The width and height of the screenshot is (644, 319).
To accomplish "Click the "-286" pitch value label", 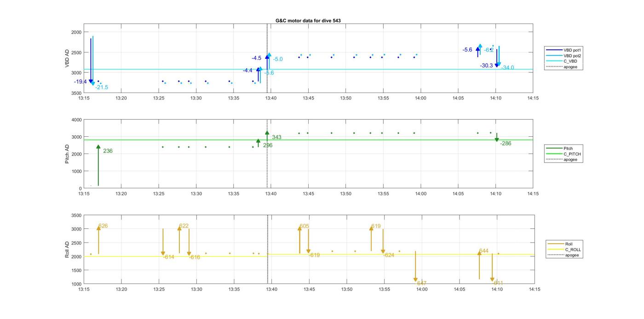I will point(506,143).
